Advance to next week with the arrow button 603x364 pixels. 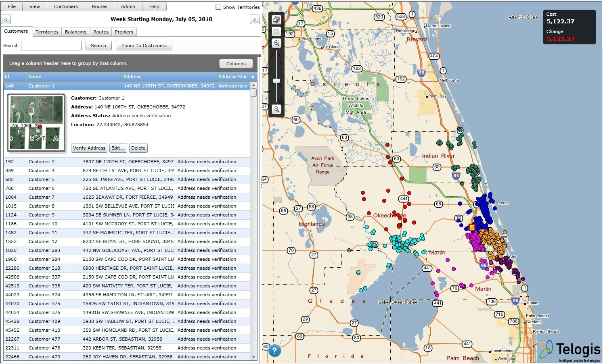point(254,19)
